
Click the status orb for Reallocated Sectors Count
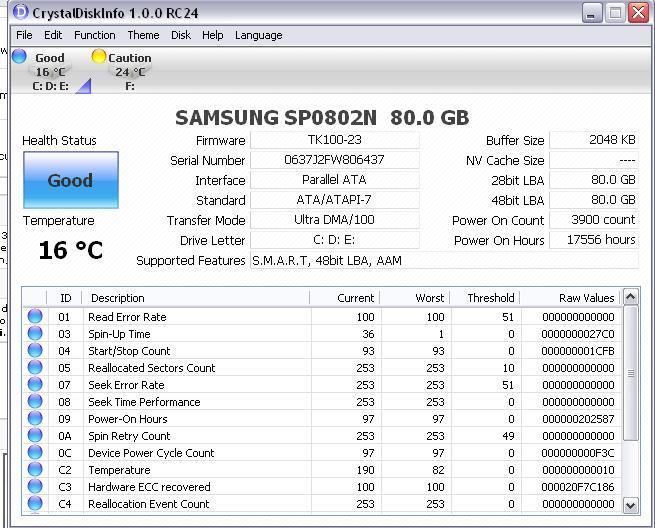35,367
